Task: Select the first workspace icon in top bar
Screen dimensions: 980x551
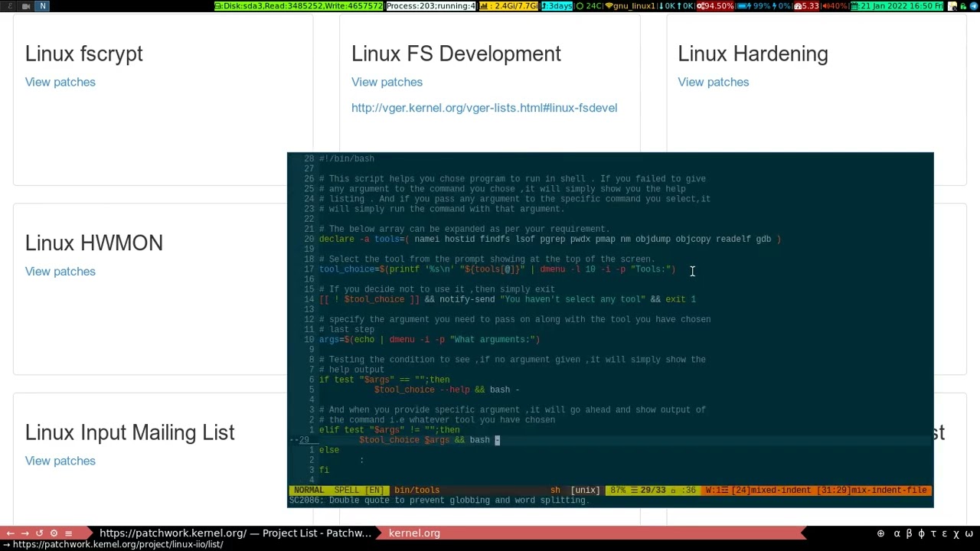Action: tap(10, 6)
